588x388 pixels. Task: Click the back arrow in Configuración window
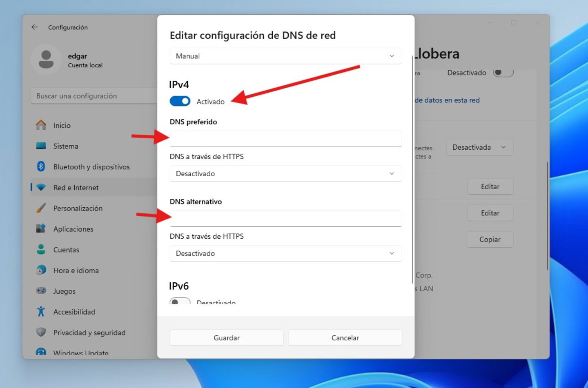click(35, 27)
